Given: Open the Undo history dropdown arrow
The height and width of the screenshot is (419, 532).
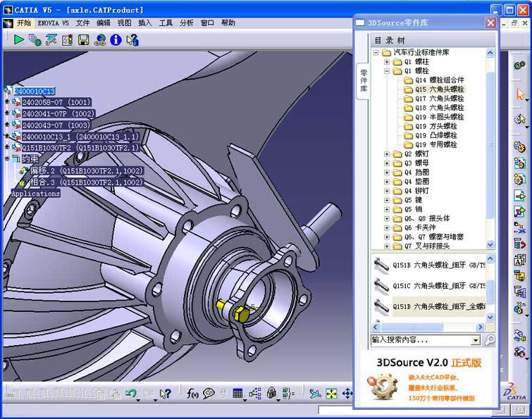Looking at the screenshot, I should pyautogui.click(x=138, y=400).
